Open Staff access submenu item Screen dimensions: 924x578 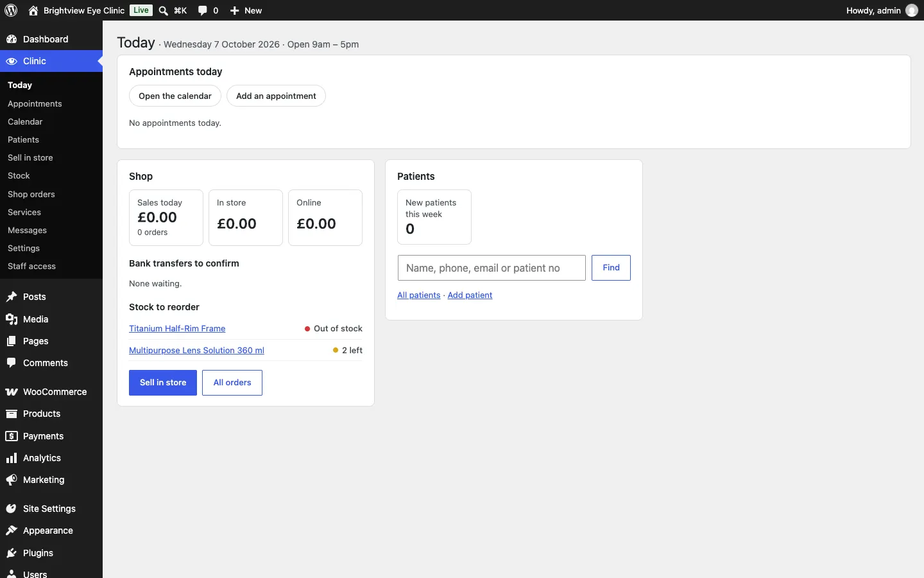[x=31, y=266]
